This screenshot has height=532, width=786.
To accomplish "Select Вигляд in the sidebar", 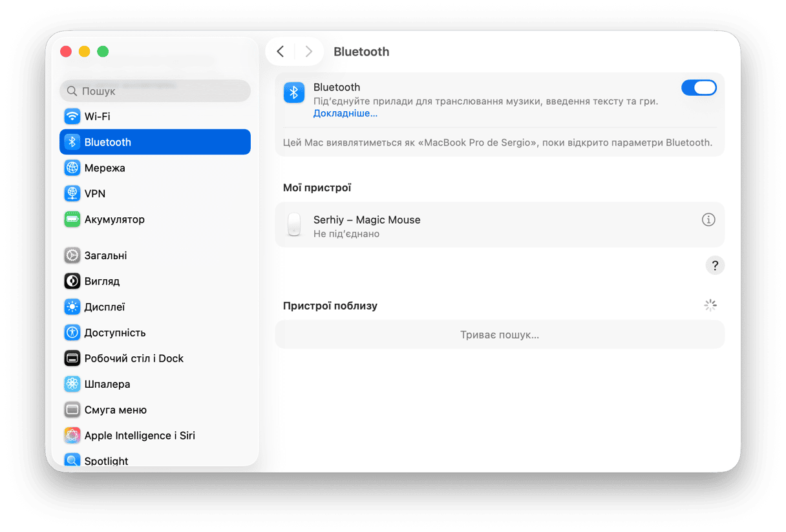I will (102, 281).
